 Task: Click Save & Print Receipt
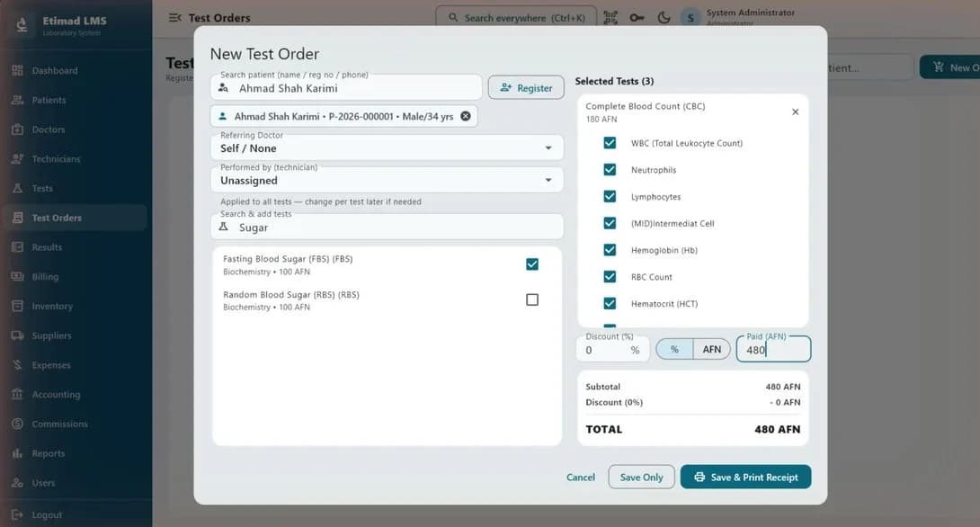[x=745, y=477]
